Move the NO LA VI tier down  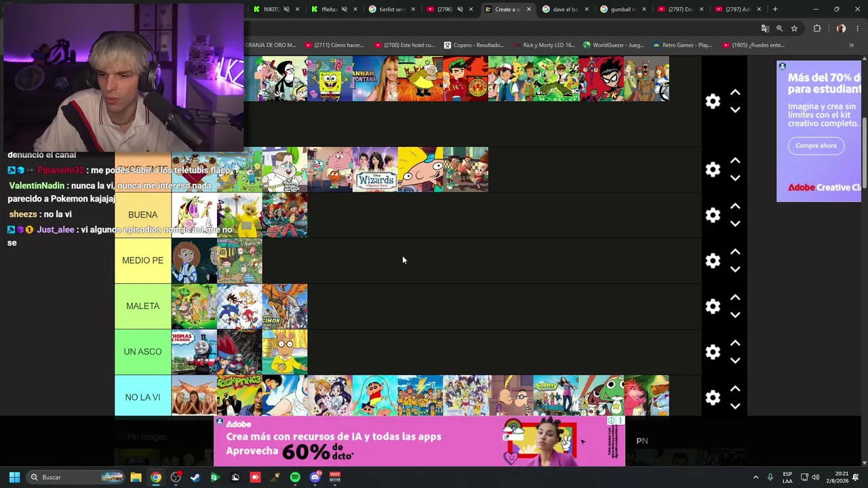tap(735, 406)
